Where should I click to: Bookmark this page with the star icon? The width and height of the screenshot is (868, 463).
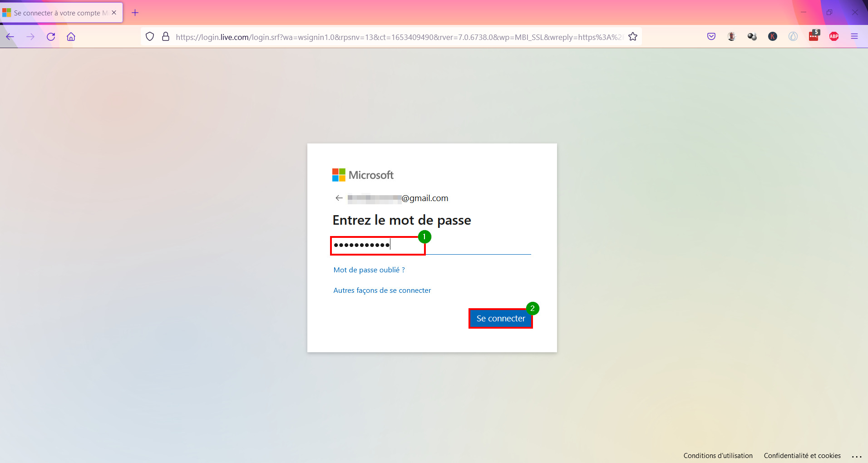[633, 37]
